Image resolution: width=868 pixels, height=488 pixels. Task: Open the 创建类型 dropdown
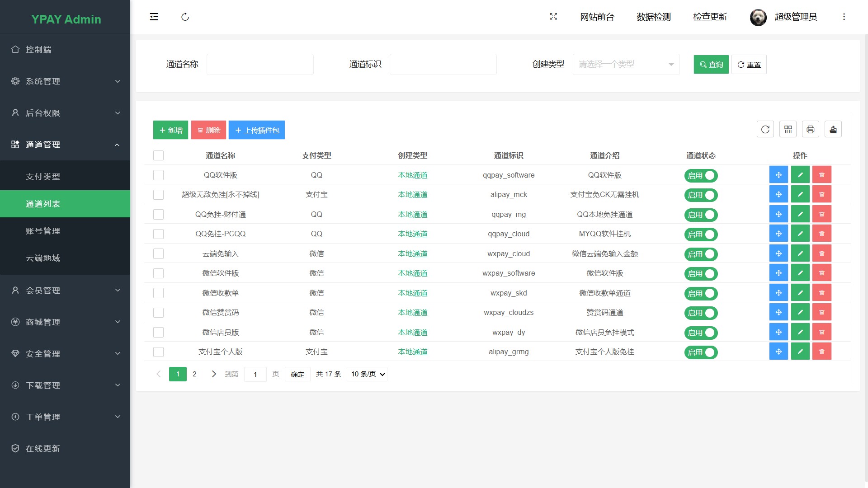coord(626,64)
